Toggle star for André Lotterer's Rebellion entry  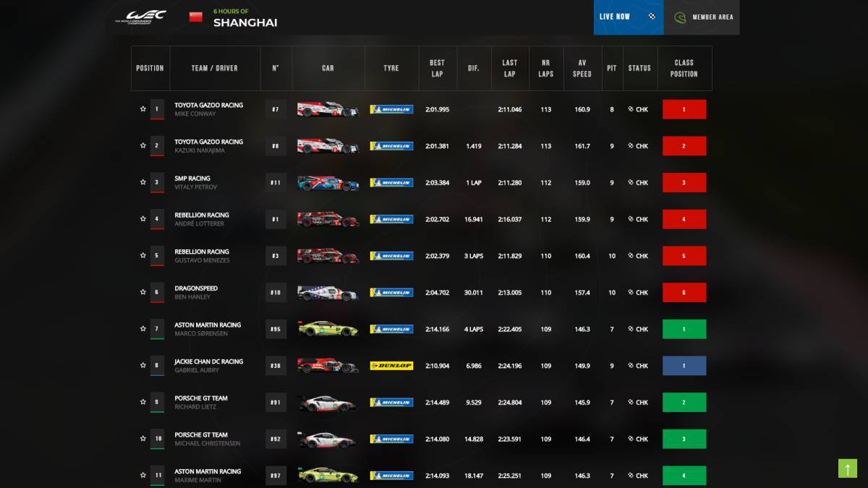(x=143, y=219)
